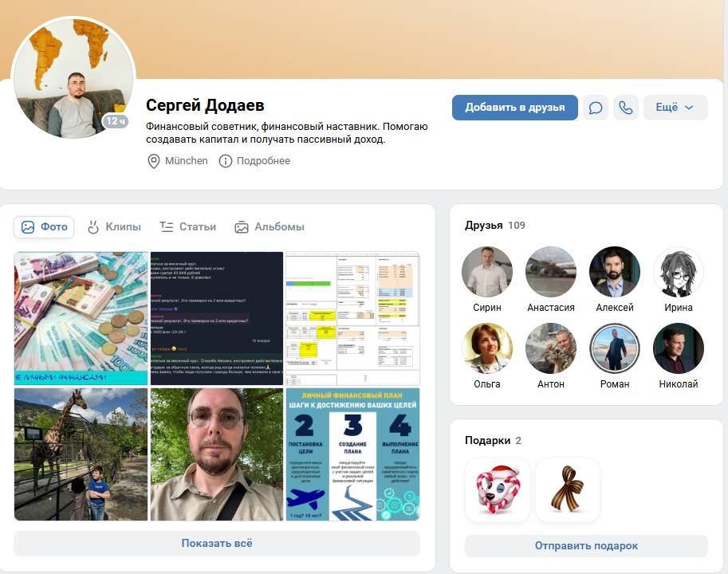This screenshot has width=728, height=574.
Task: Open the giraffe zoo photo
Action: point(81,454)
